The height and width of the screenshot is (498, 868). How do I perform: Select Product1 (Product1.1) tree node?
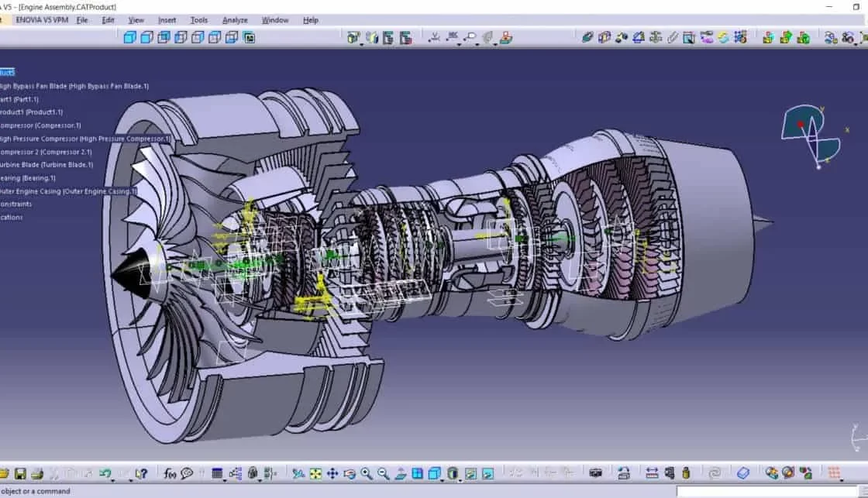click(32, 112)
